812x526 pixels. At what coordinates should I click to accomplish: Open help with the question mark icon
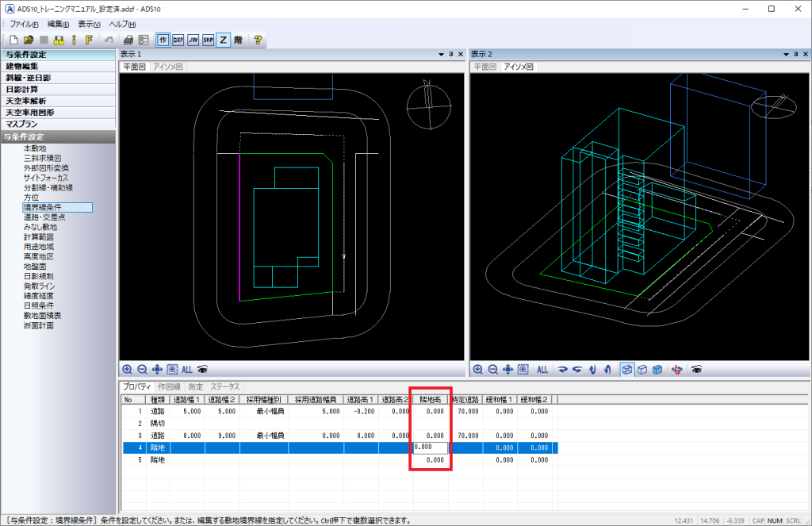coord(258,40)
